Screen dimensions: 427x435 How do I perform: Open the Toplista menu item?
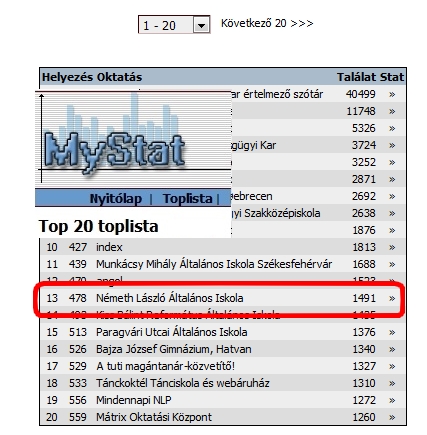(x=188, y=199)
